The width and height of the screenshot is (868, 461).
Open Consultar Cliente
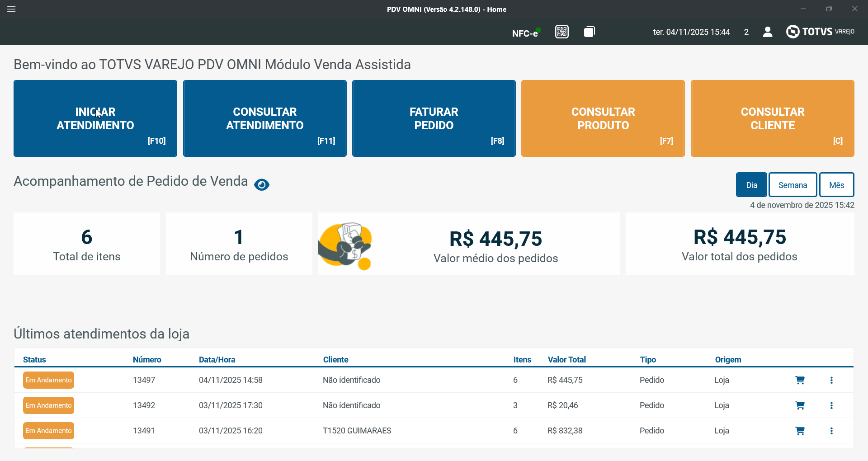773,118
